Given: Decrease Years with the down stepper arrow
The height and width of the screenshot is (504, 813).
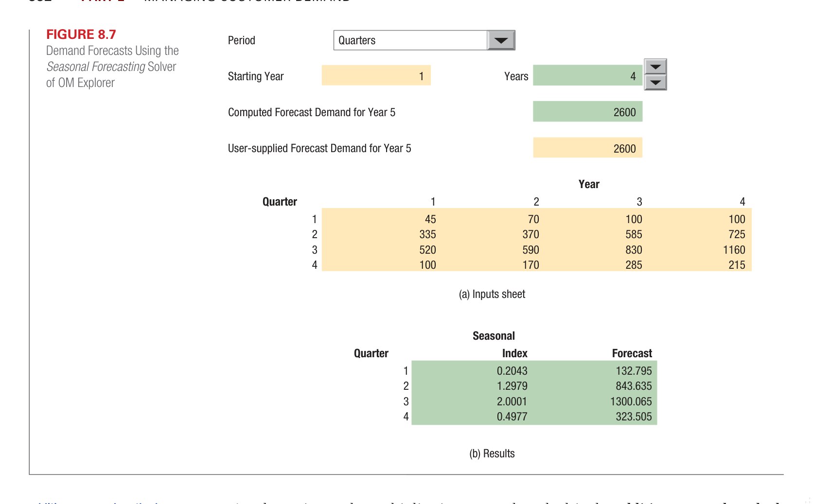Looking at the screenshot, I should click(655, 83).
